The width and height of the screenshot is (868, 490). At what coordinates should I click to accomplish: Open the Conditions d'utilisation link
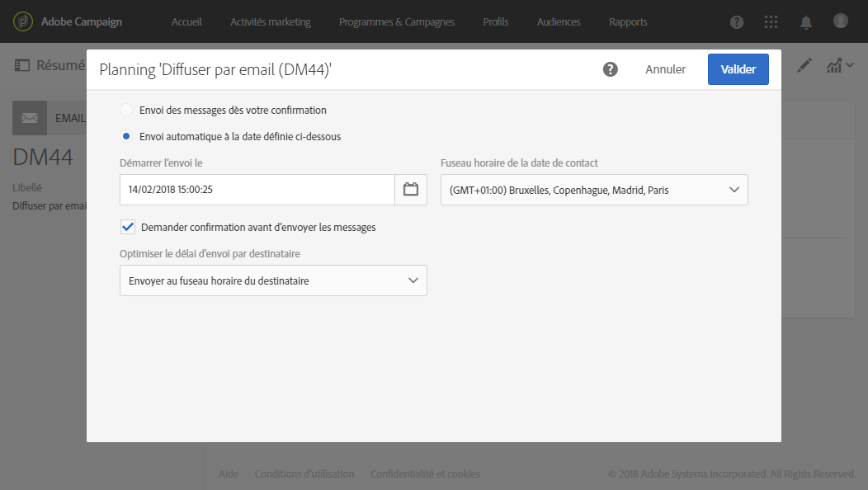(304, 474)
